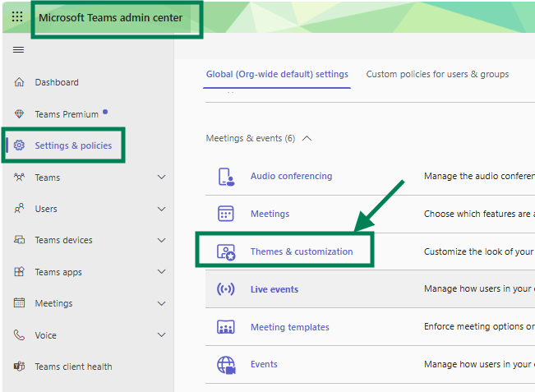This screenshot has width=535, height=392.
Task: Collapse the navigation hamburger menu
Action: (18, 50)
